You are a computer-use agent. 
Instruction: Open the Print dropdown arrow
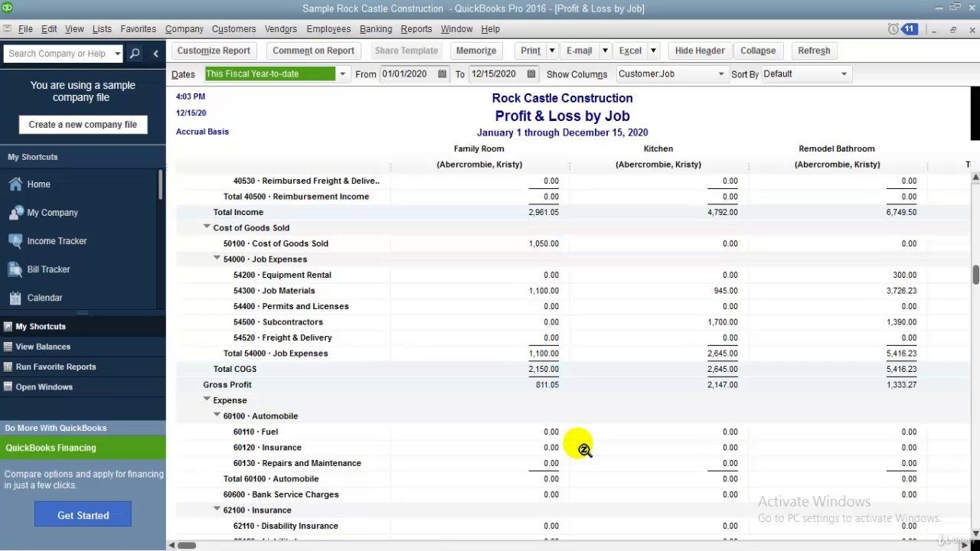[x=551, y=51]
